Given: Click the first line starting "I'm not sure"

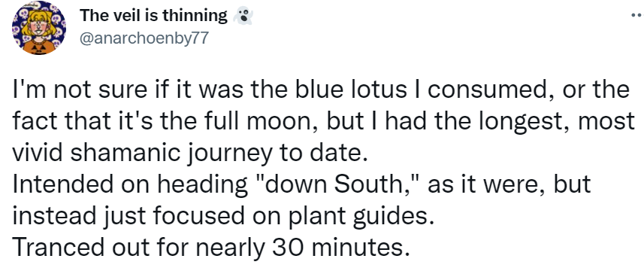Looking at the screenshot, I should click(x=321, y=91).
